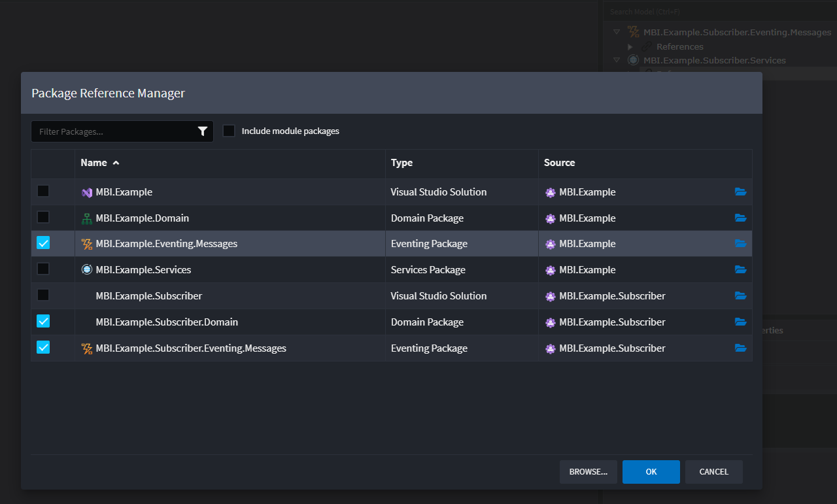The height and width of the screenshot is (504, 837).
Task: Open folder icon for MBI.Example.Eventing.Messages row
Action: [740, 243]
